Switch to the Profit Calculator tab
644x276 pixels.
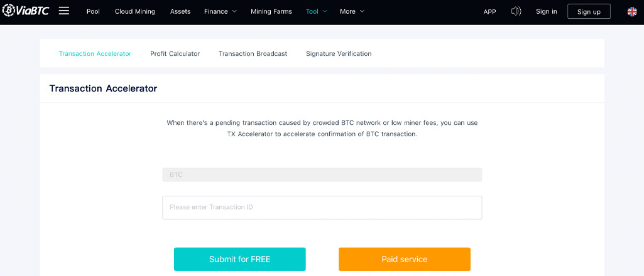175,54
